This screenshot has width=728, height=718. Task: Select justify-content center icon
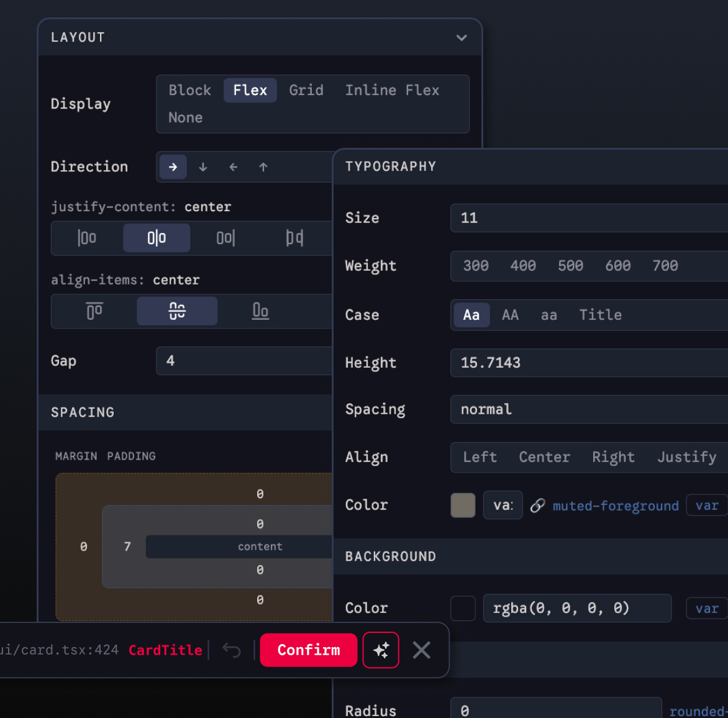157,238
